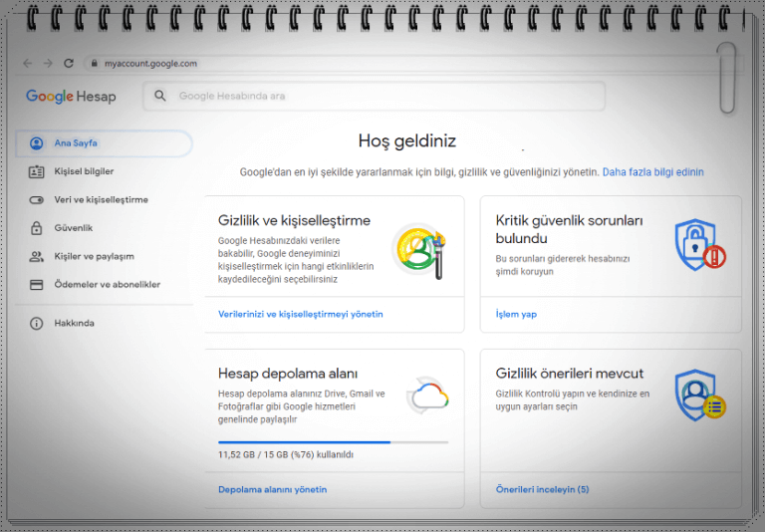This screenshot has width=765, height=532.
Task: Click the Veri ve kişiselleştirme toggle icon
Action: (x=37, y=200)
